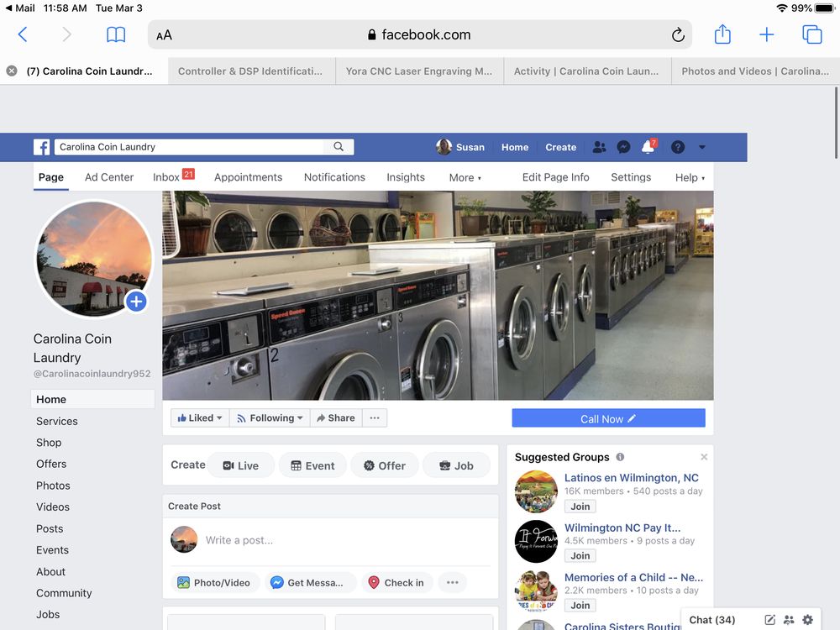
Task: Add a Check in to the post
Action: click(396, 582)
